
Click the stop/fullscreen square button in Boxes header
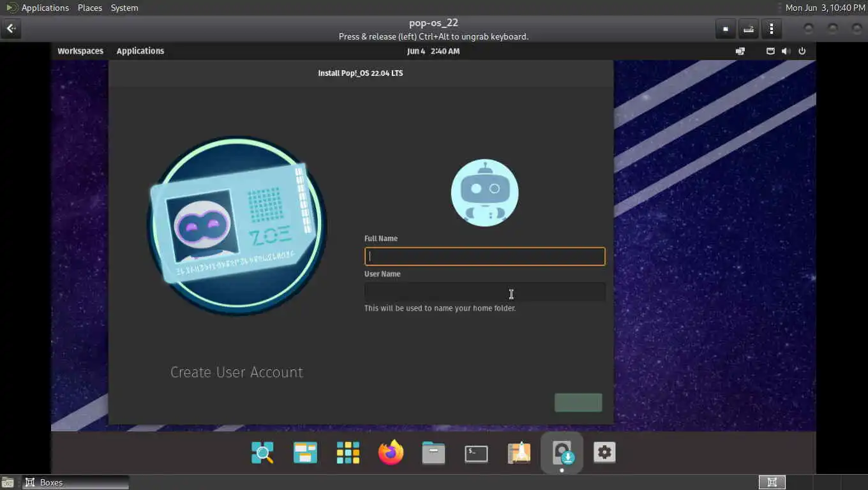(725, 29)
